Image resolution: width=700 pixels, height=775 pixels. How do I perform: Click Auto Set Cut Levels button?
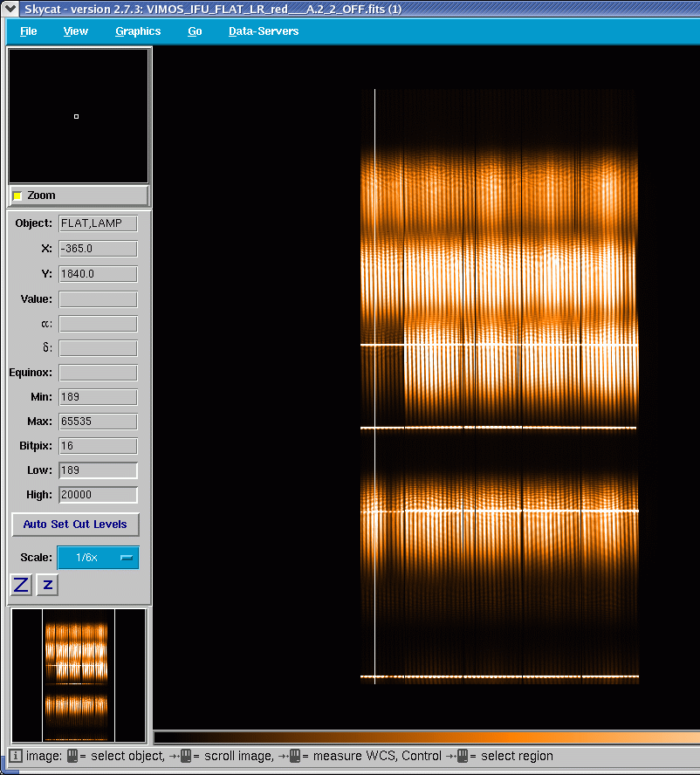pos(75,524)
